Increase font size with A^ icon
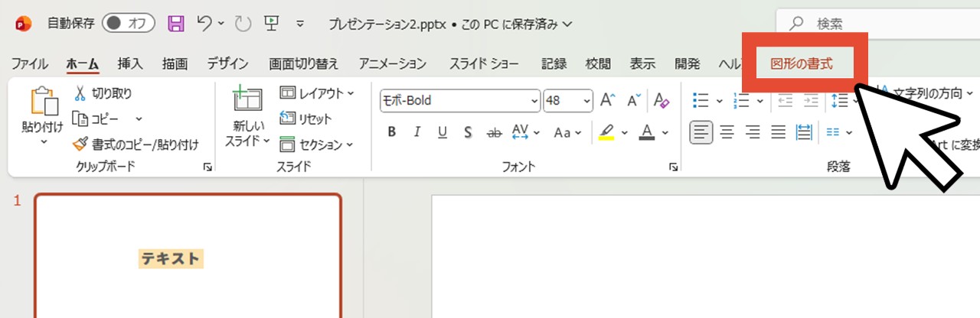 pyautogui.click(x=608, y=100)
